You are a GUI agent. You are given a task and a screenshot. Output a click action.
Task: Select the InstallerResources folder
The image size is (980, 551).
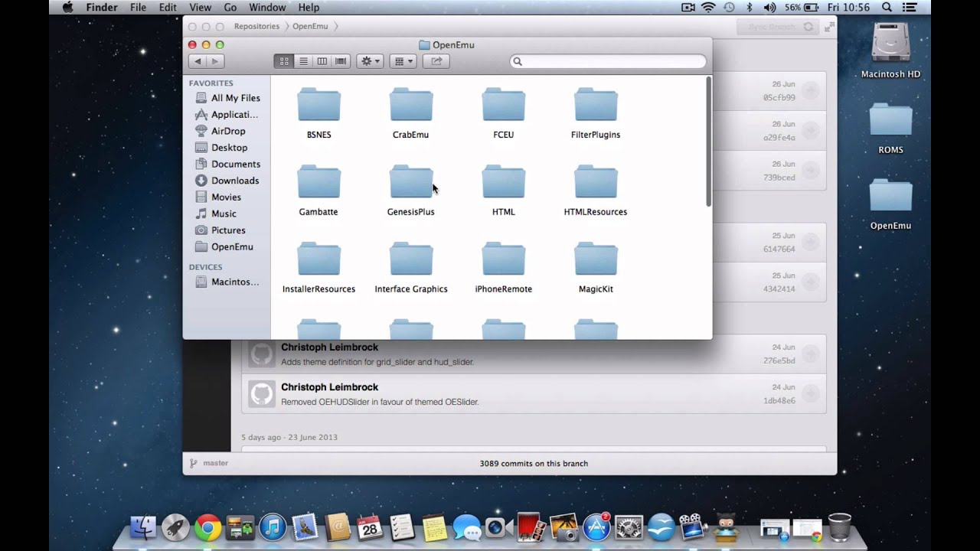(x=318, y=267)
